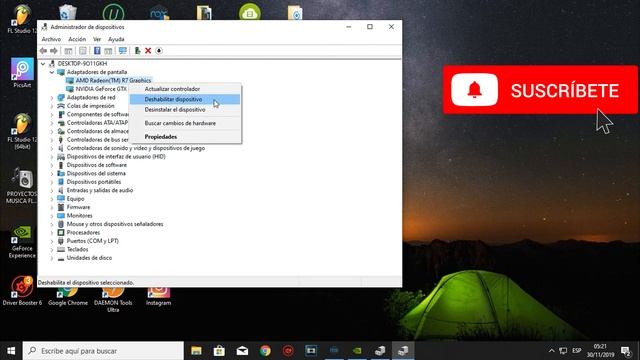
Task: Expand Dispositivos de interfaz de usuario (HID)
Action: tap(52, 157)
